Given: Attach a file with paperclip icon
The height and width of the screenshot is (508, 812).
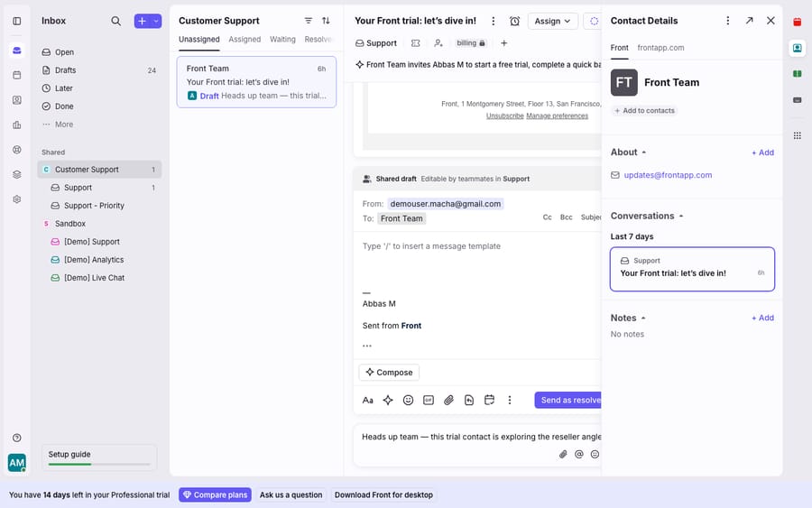Looking at the screenshot, I should pyautogui.click(x=448, y=401).
